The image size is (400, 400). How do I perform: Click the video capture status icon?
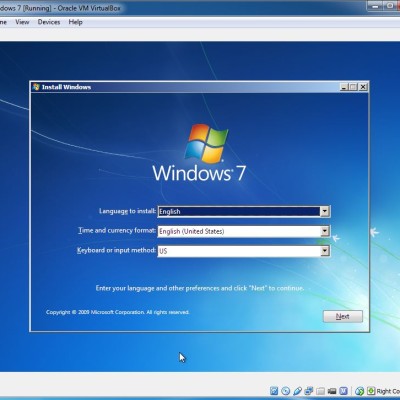pyautogui.click(x=332, y=391)
